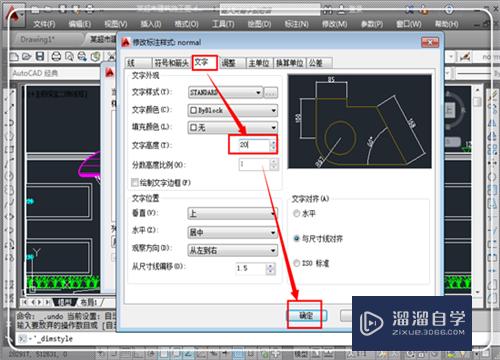
Task: Switch to the 符号和箭头 tab
Action: pos(172,63)
